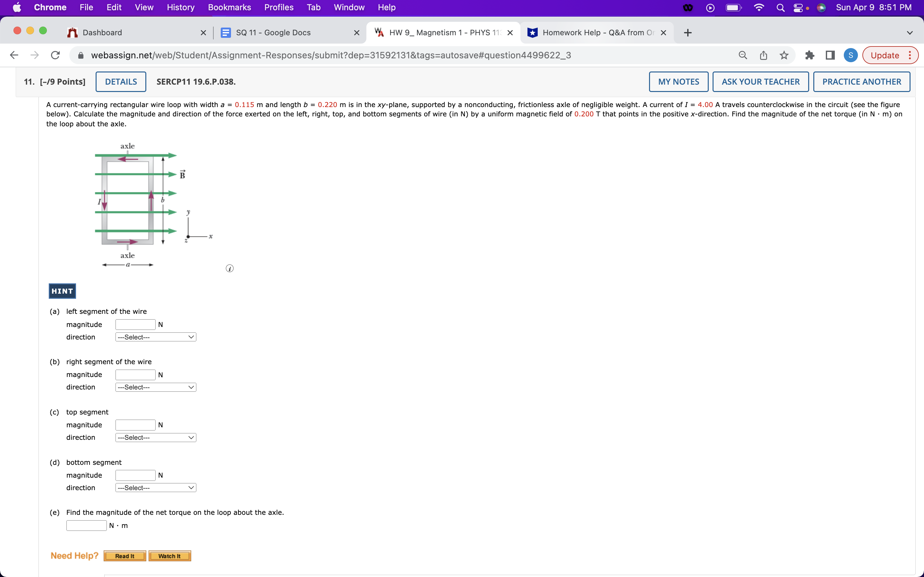Open the direction dropdown for the bottom segment
The width and height of the screenshot is (924, 577).
(155, 487)
